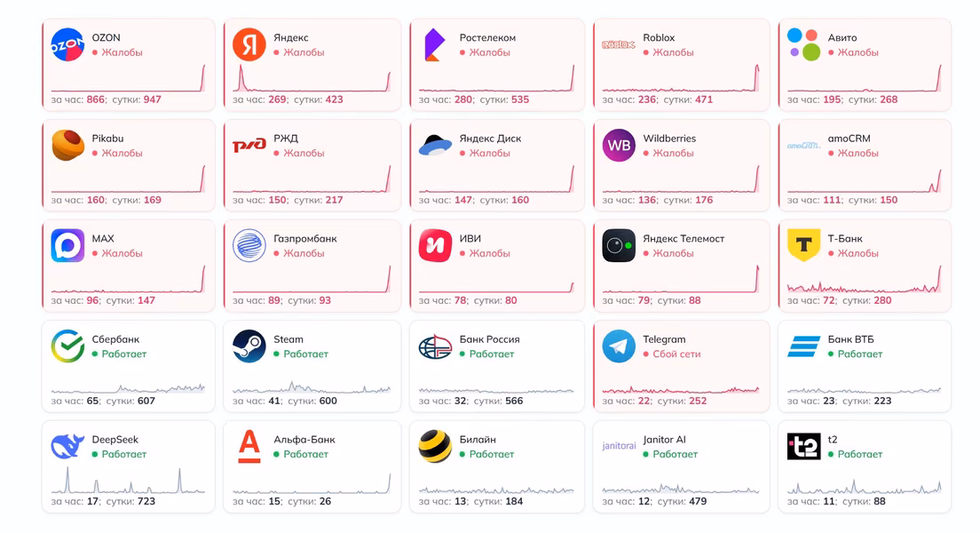The image size is (980, 533).
Task: Open the Steam logo icon
Action: 249,346
